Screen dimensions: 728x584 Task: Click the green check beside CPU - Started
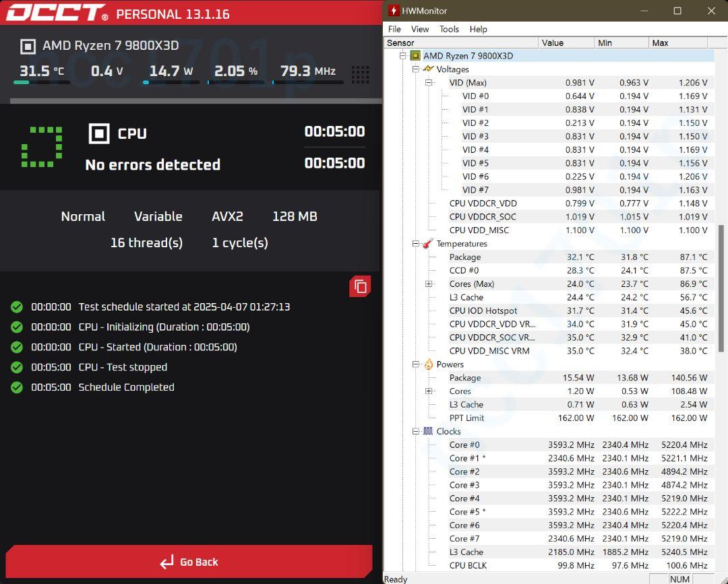pos(17,347)
